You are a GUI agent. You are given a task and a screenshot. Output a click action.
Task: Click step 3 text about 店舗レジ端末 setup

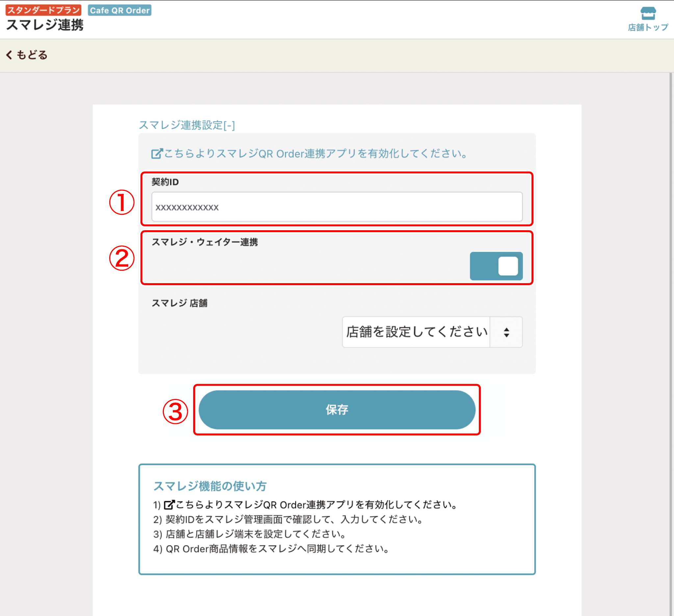pos(250,534)
